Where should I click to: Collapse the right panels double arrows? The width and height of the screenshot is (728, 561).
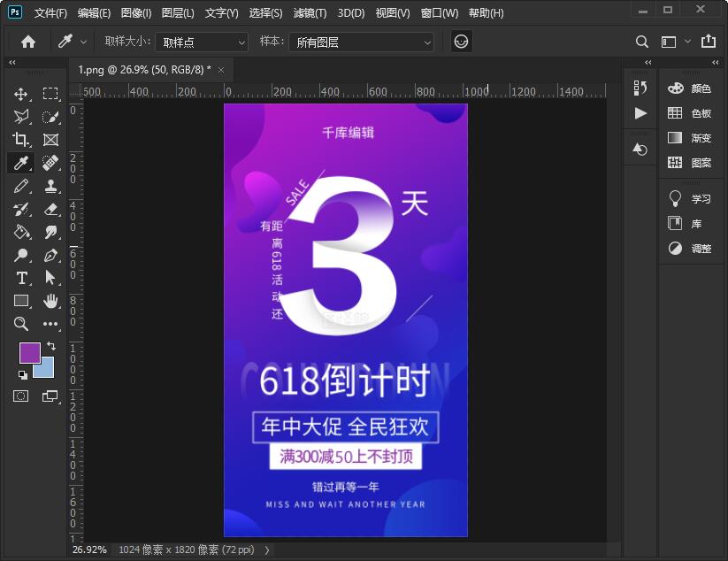click(x=716, y=62)
